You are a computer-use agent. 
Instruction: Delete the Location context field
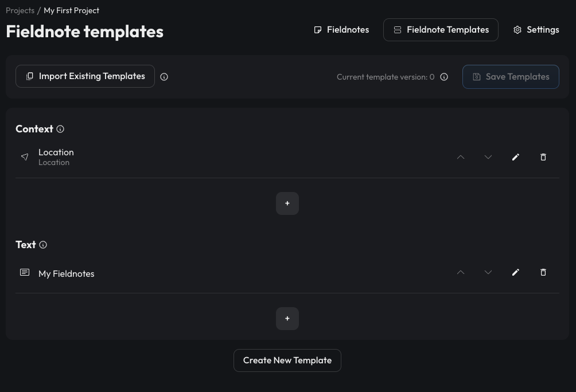click(x=543, y=157)
